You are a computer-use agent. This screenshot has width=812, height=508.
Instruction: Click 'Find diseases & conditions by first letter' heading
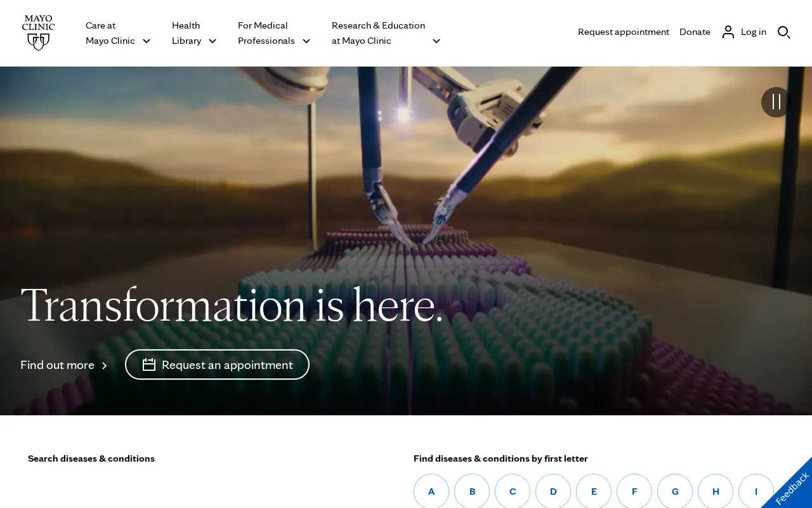click(501, 458)
